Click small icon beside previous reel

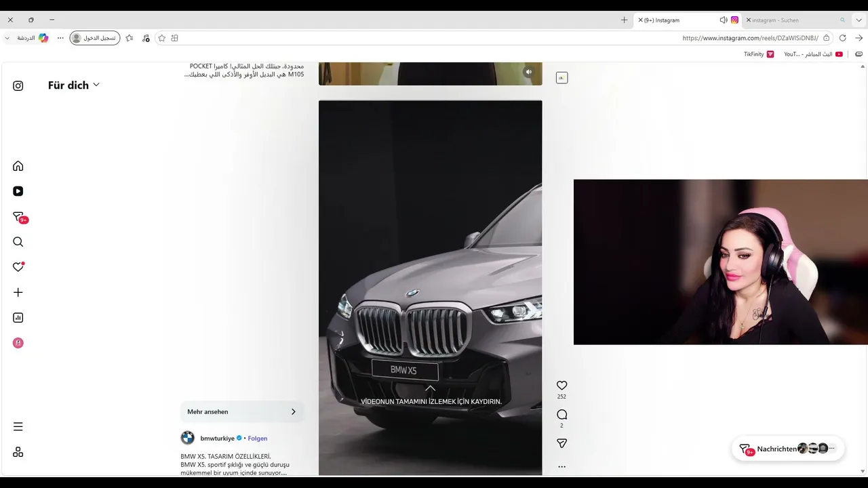pyautogui.click(x=561, y=78)
